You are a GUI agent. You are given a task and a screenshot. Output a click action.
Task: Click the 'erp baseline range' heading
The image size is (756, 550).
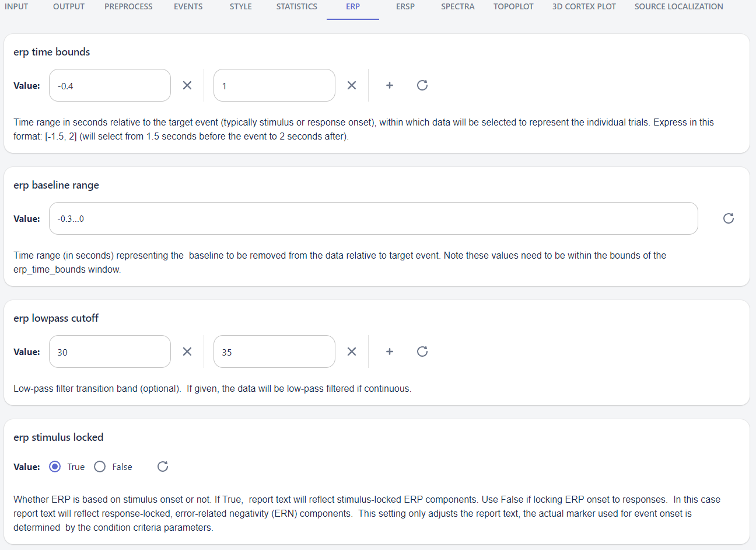click(x=56, y=185)
